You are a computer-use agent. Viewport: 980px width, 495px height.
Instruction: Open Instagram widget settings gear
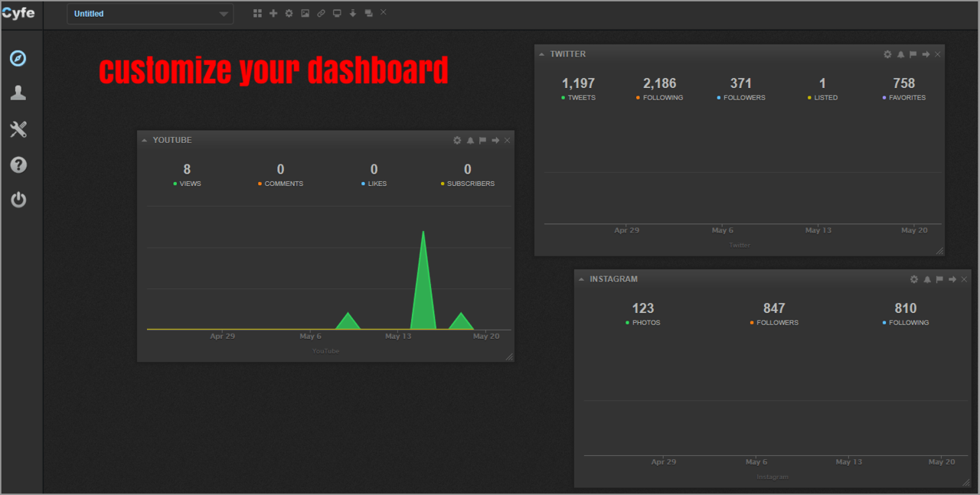[x=914, y=279]
